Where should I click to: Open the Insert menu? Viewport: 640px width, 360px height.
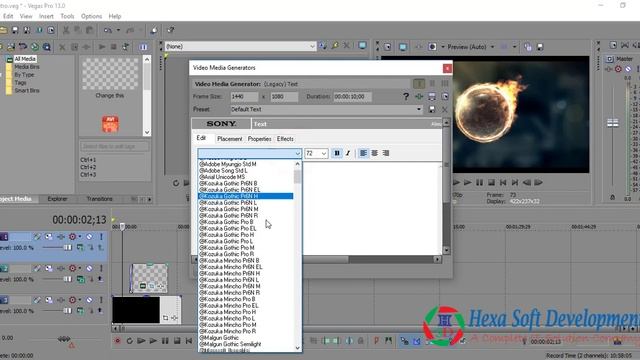(46, 16)
